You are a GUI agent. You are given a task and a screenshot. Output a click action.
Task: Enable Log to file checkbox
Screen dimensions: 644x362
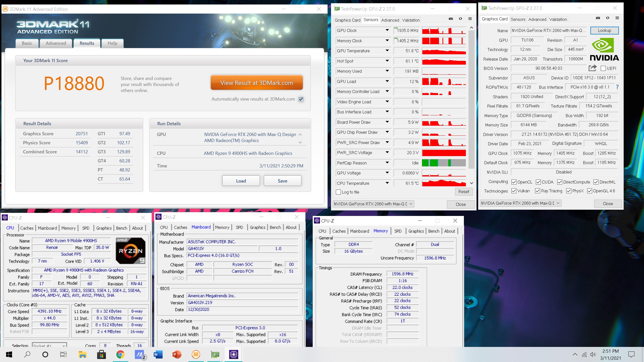tap(338, 192)
